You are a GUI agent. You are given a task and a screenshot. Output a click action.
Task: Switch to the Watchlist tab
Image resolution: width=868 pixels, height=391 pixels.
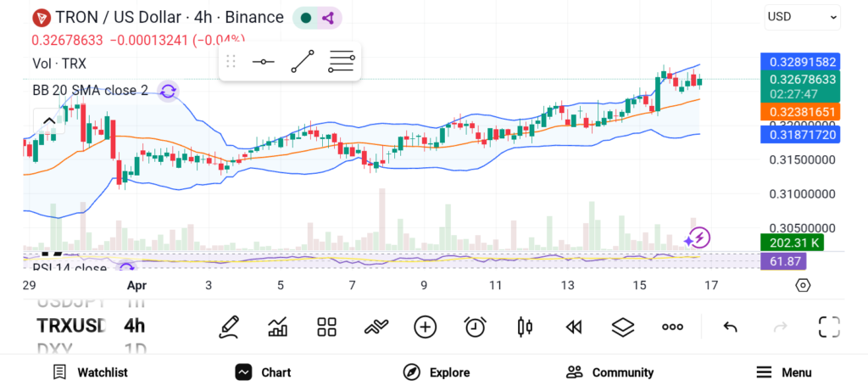(90, 372)
